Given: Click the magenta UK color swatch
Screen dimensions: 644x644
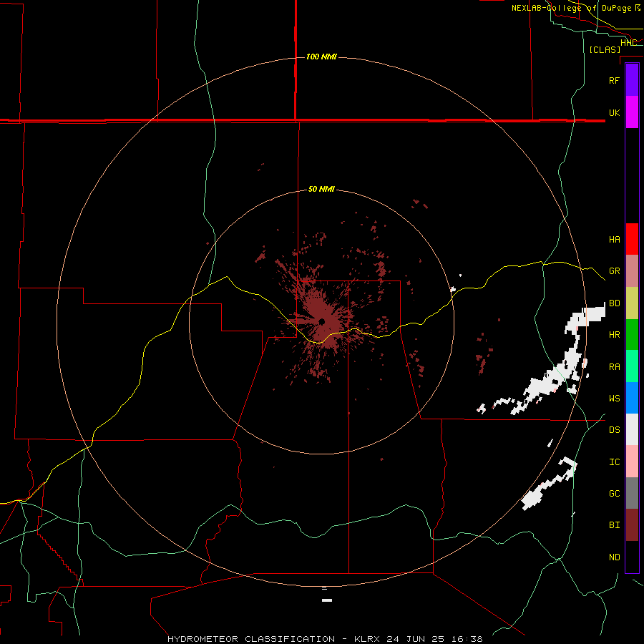Looking at the screenshot, I should (632, 112).
